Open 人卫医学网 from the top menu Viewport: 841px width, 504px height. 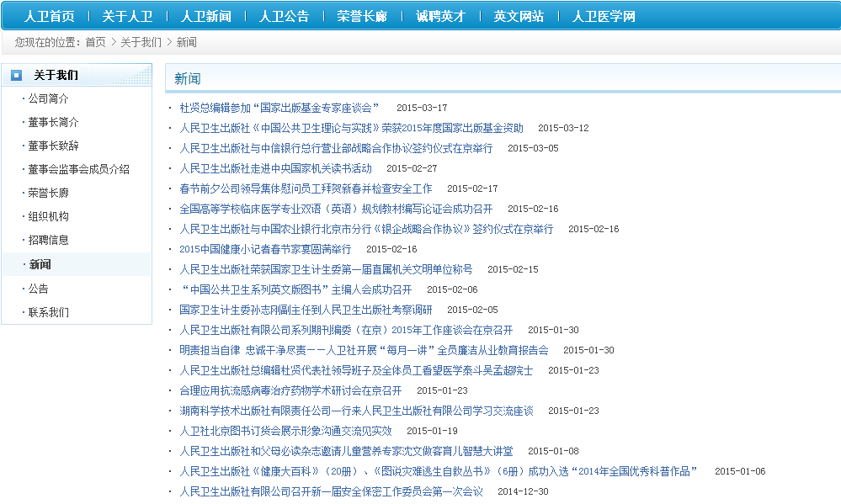(604, 16)
